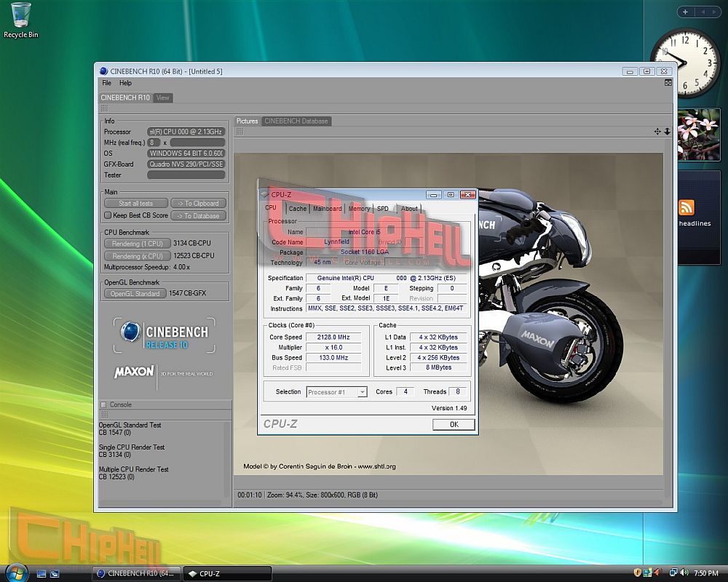Click the Code Name value Lynnfield
Image resolution: width=728 pixels, height=582 pixels.
[336, 242]
